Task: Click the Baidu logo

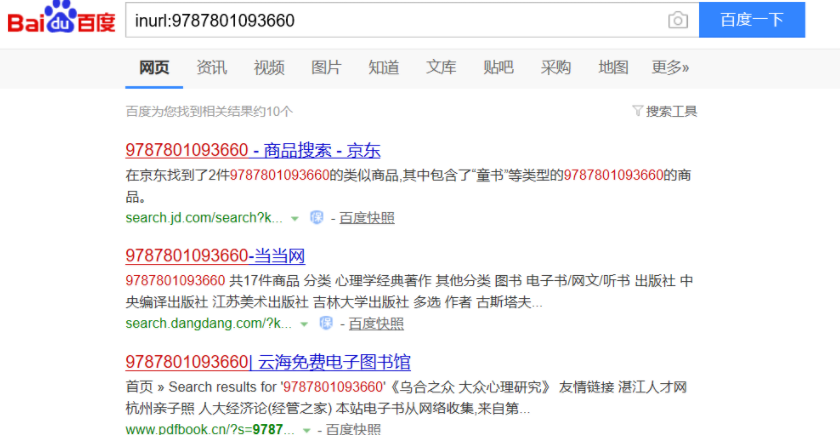Action: click(x=62, y=20)
